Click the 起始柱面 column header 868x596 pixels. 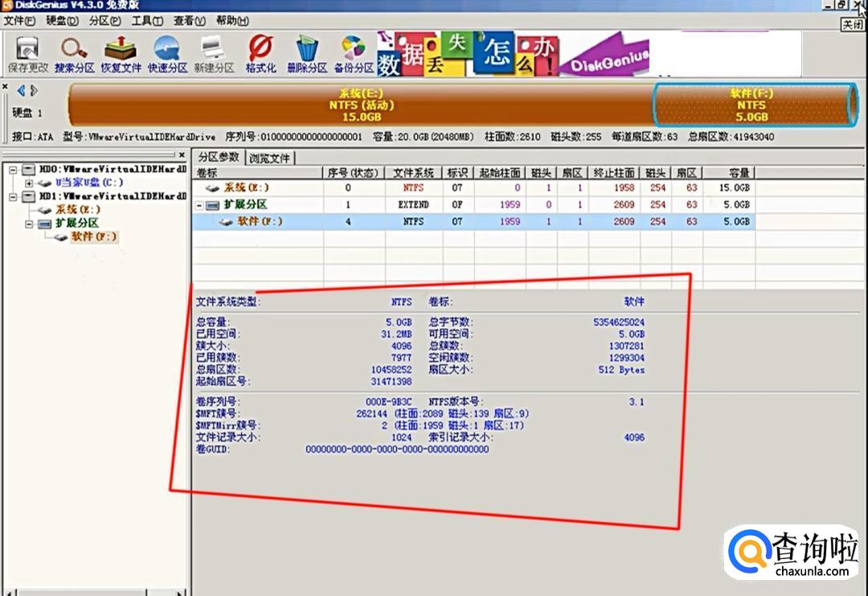500,173
